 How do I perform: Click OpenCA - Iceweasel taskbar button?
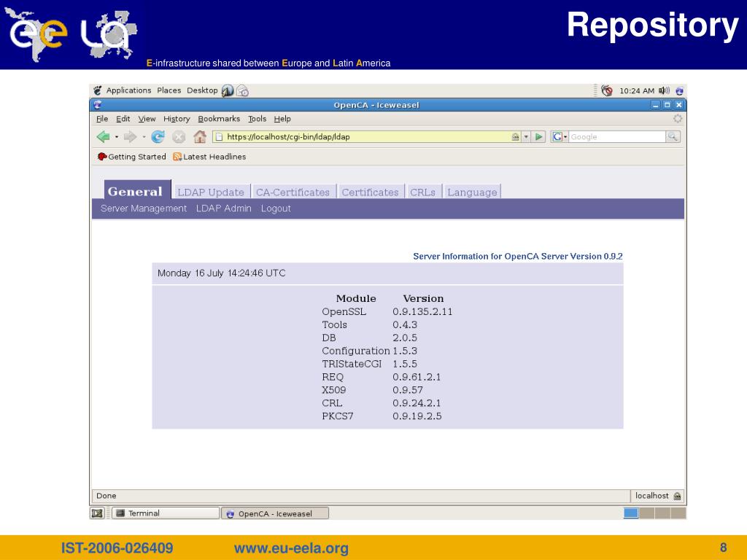pos(275,513)
